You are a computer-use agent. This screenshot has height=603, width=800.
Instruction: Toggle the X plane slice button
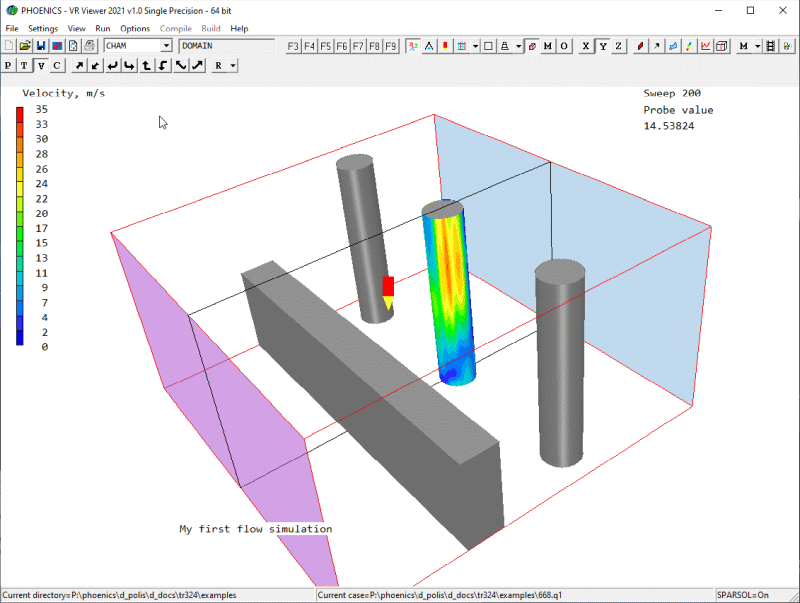(x=586, y=46)
